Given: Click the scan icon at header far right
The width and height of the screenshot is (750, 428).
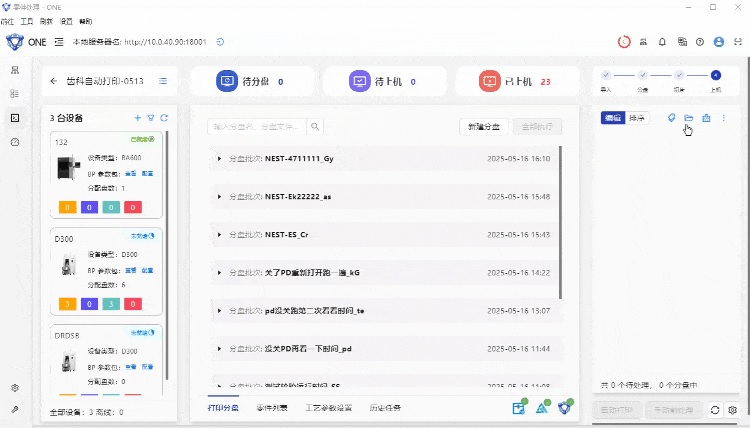Looking at the screenshot, I should tap(738, 42).
